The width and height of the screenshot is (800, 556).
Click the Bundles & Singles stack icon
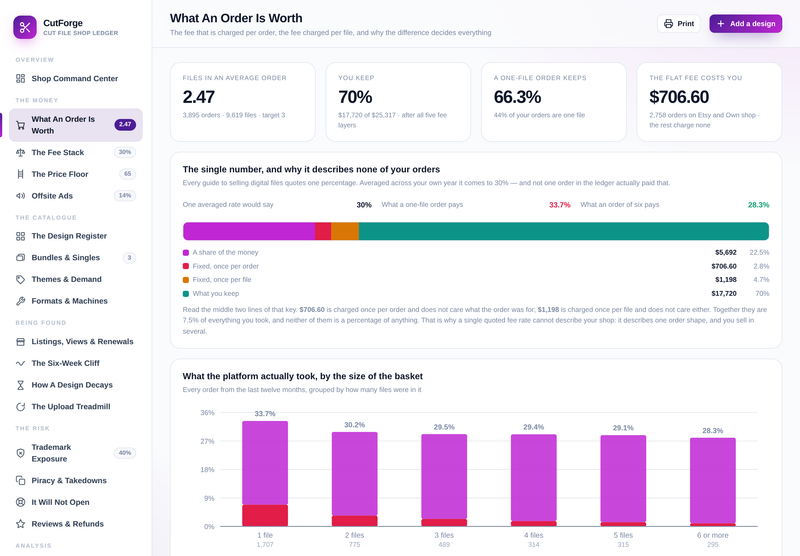(x=20, y=258)
